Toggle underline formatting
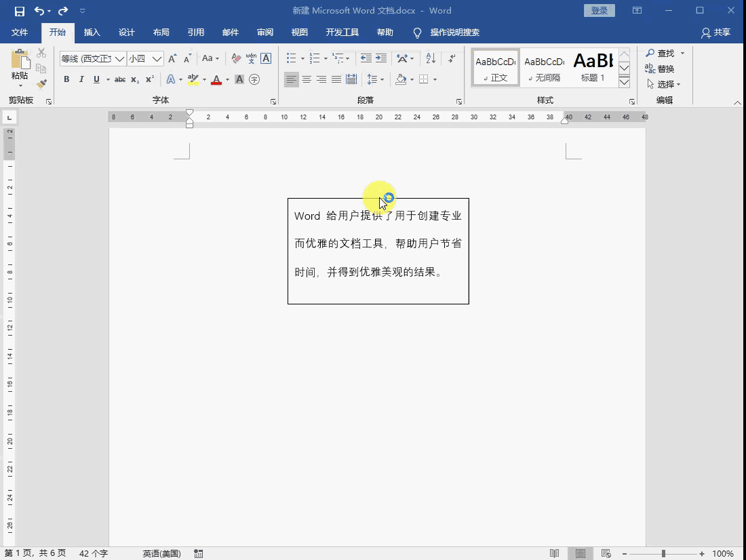 tap(96, 79)
